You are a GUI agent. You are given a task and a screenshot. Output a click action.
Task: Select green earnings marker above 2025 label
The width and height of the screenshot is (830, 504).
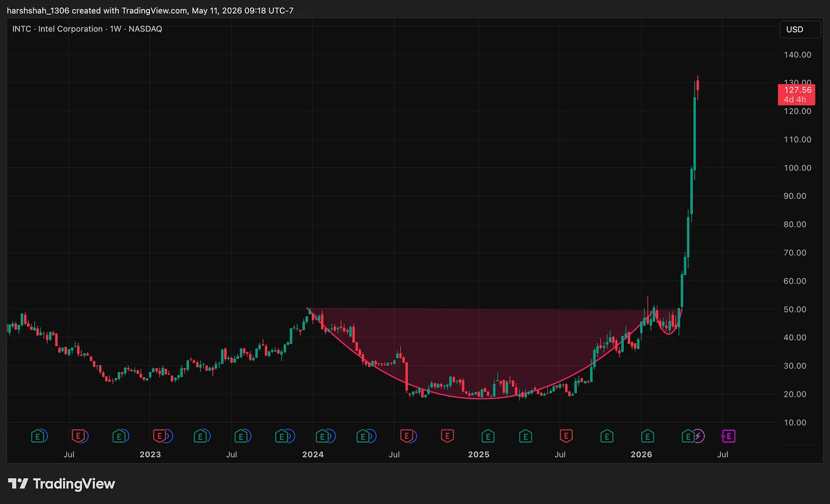[x=487, y=436]
